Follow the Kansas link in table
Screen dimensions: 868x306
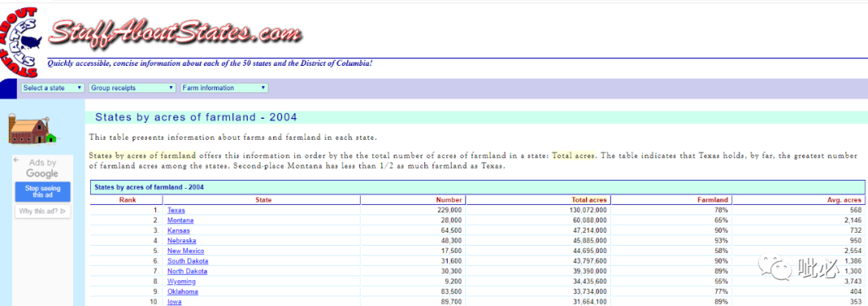(178, 231)
